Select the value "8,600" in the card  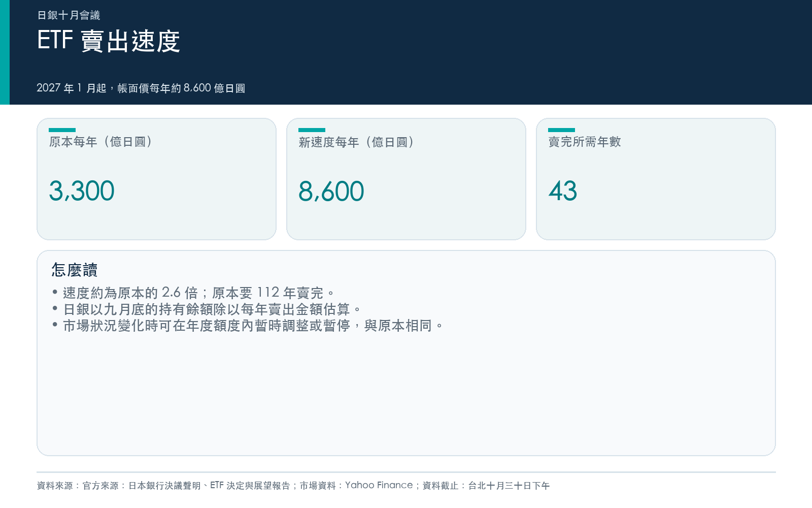click(331, 192)
